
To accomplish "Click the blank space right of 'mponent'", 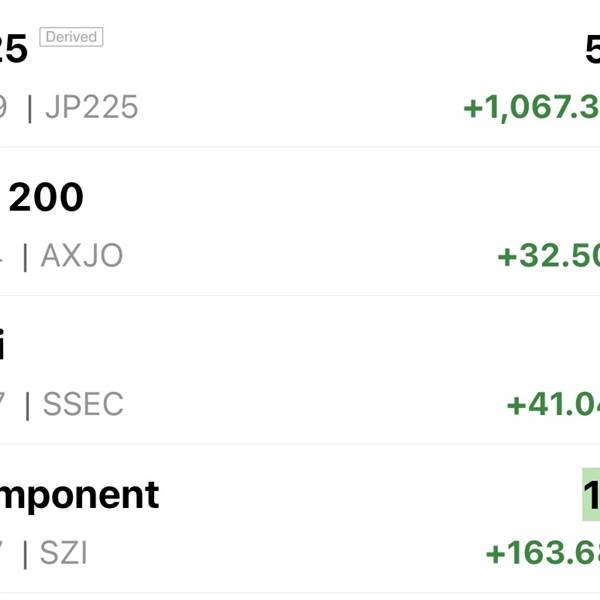I will [x=370, y=495].
